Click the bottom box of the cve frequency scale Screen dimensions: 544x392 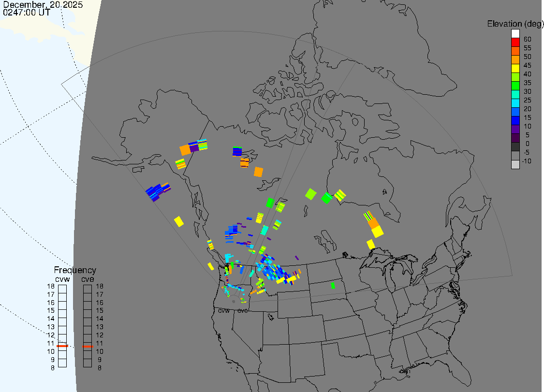(88, 363)
